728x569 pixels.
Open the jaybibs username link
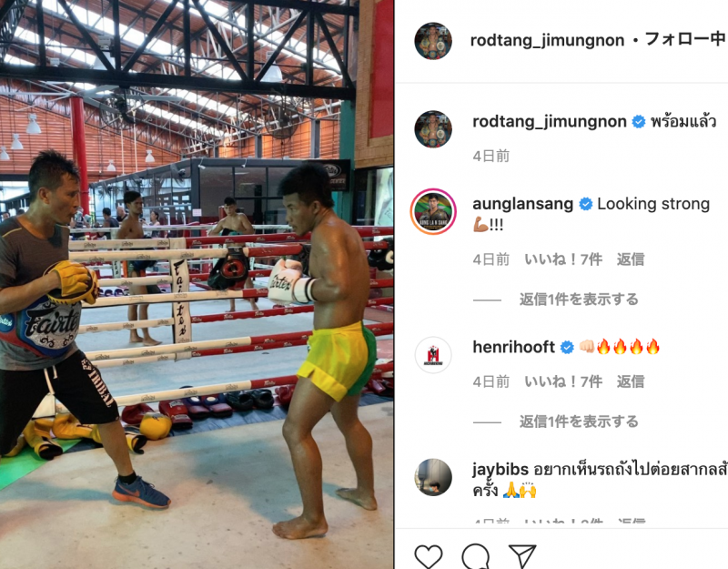(x=500, y=470)
